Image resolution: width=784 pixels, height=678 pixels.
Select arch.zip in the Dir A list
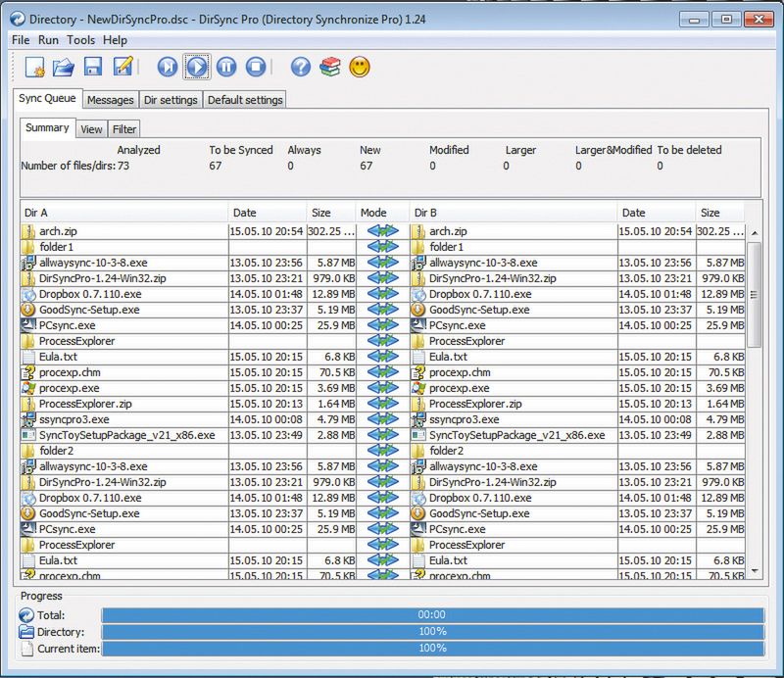[60, 232]
